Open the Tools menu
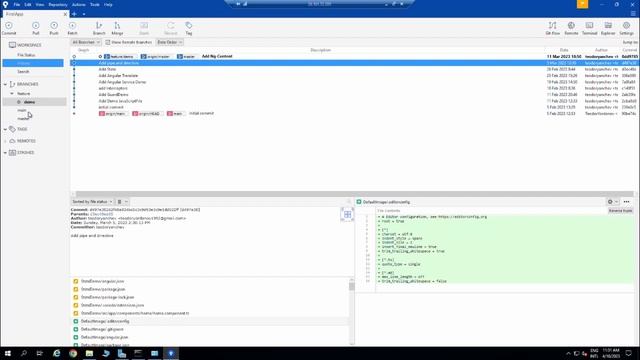The height and width of the screenshot is (360, 640). (95, 4)
